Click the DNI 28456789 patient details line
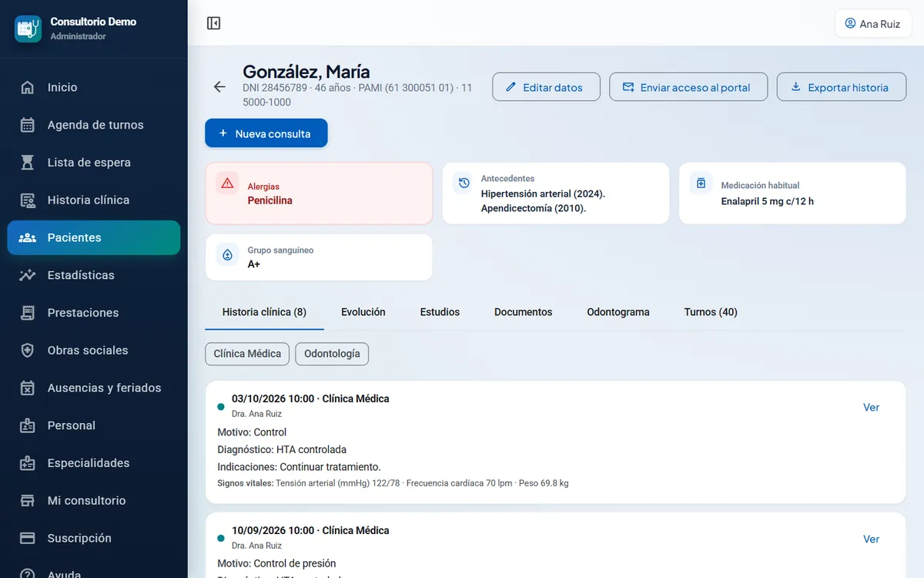 click(357, 95)
